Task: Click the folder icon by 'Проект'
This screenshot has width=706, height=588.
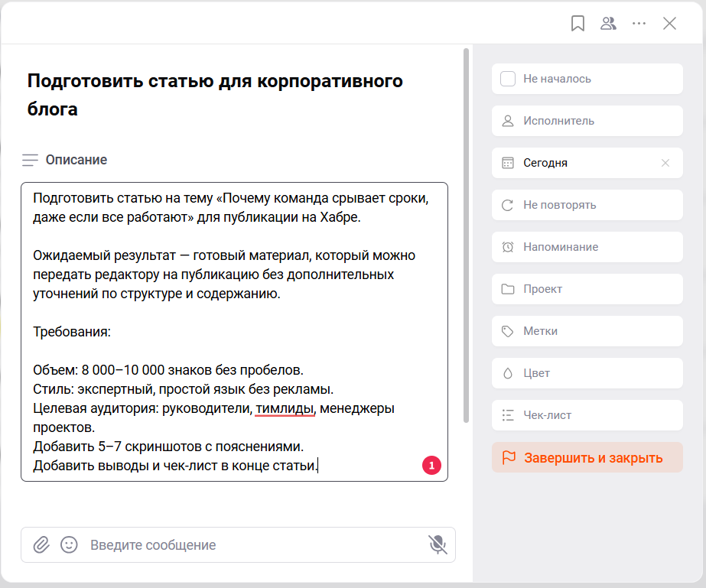Action: pyautogui.click(x=508, y=289)
